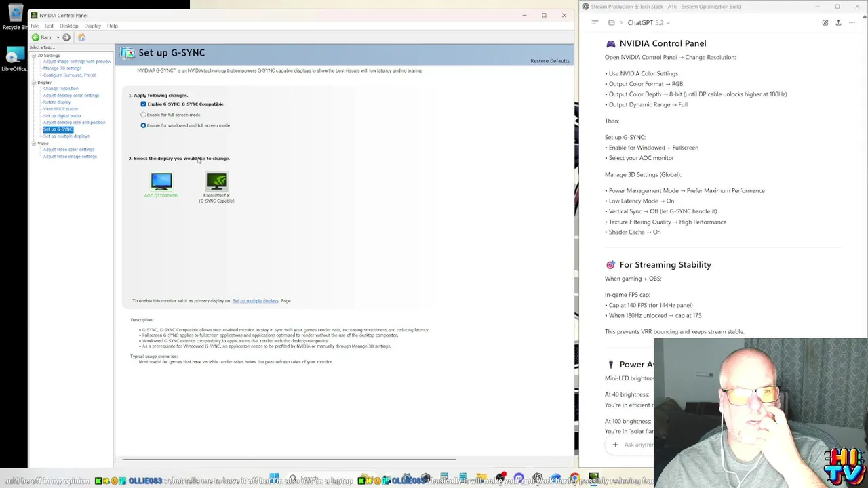Toggle the ChatGPT sidebar menu icon
This screenshot has height=488, width=868.
[595, 22]
